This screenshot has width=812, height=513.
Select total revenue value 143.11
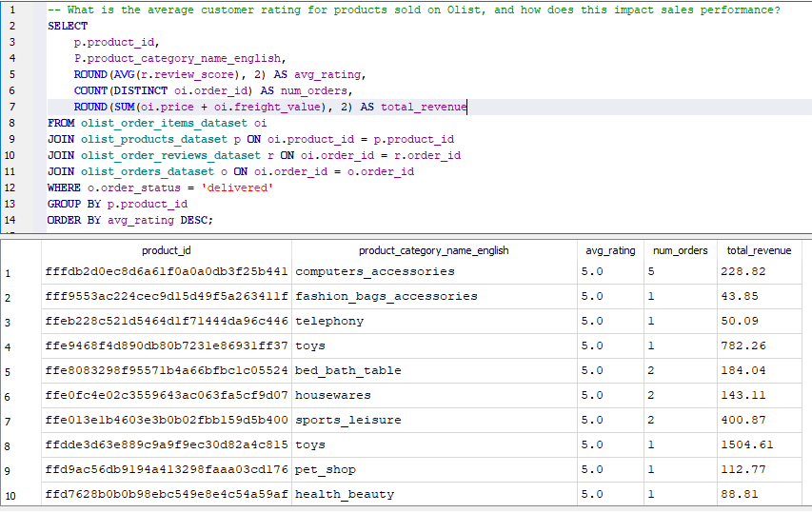coord(760,396)
